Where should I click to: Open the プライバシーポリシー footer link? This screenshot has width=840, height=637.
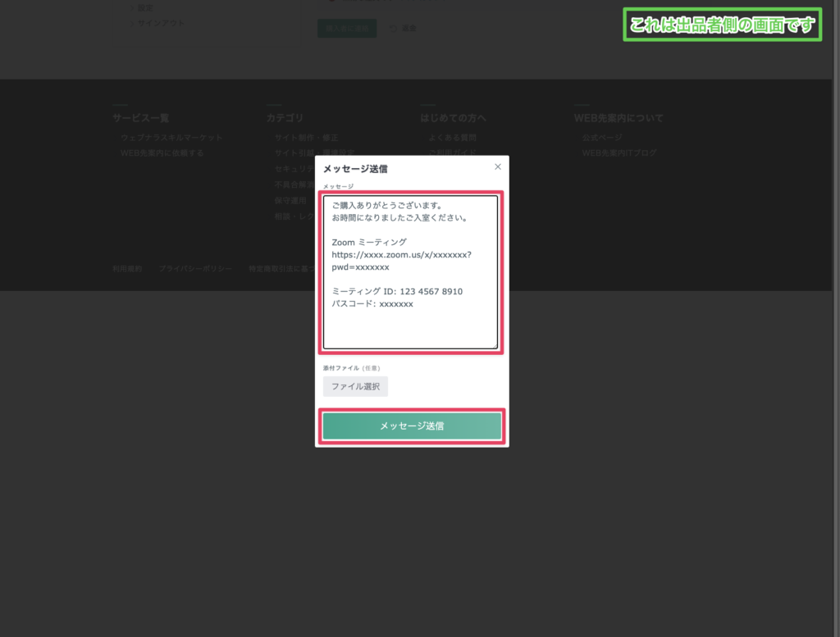point(195,269)
